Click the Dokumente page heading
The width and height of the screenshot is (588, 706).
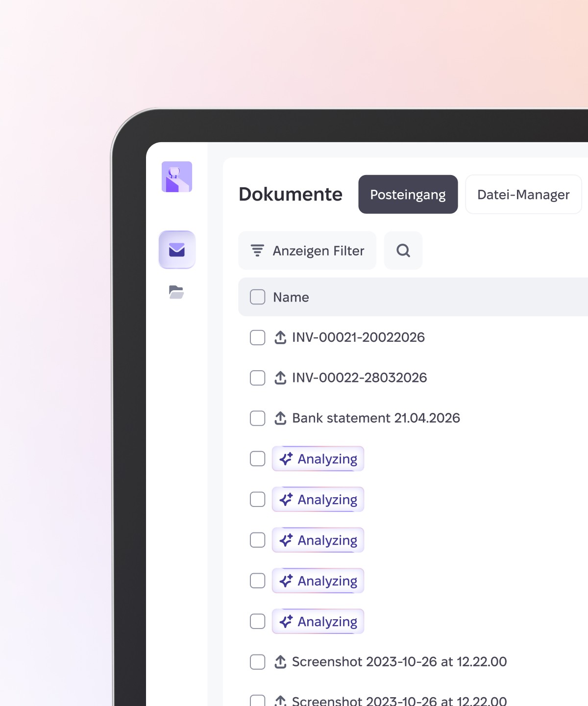pos(291,194)
